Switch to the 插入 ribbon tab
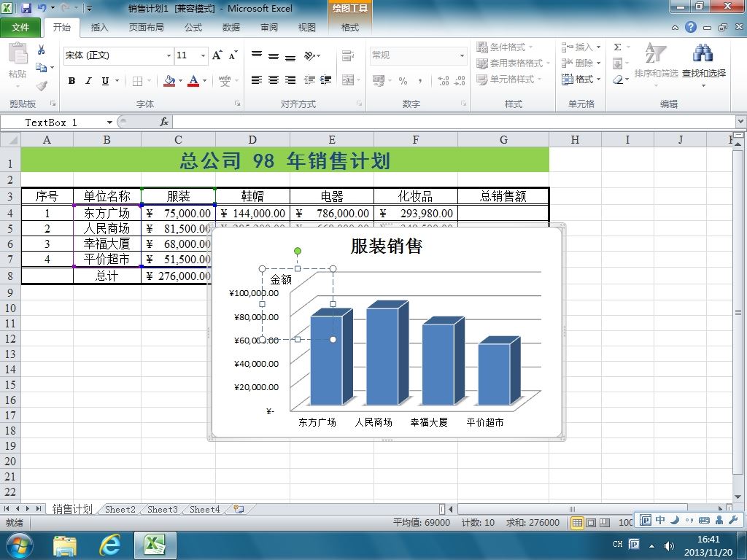The width and height of the screenshot is (747, 560). (x=99, y=28)
